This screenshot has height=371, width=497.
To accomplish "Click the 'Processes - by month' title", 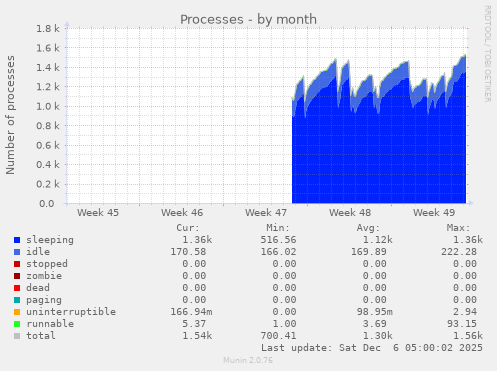I will [248, 19].
